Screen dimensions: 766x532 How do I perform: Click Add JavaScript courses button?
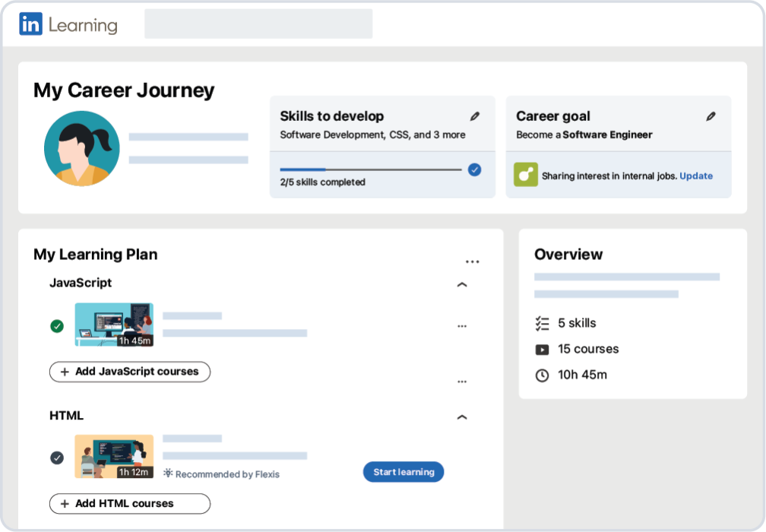click(130, 372)
